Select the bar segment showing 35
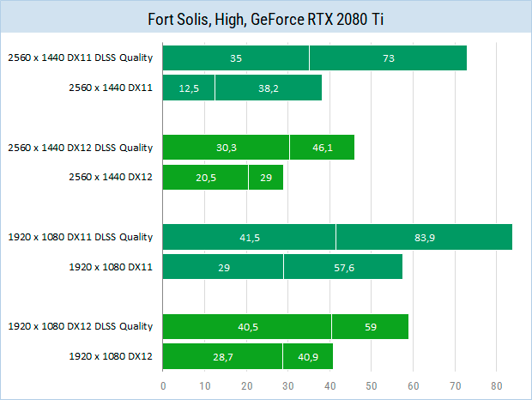The width and height of the screenshot is (532, 400). [x=236, y=58]
